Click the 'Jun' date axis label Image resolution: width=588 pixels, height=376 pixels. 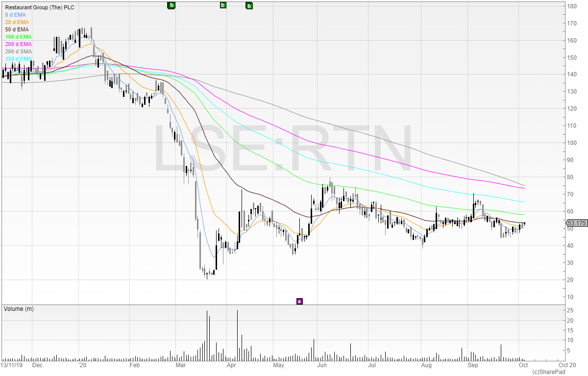click(x=322, y=365)
